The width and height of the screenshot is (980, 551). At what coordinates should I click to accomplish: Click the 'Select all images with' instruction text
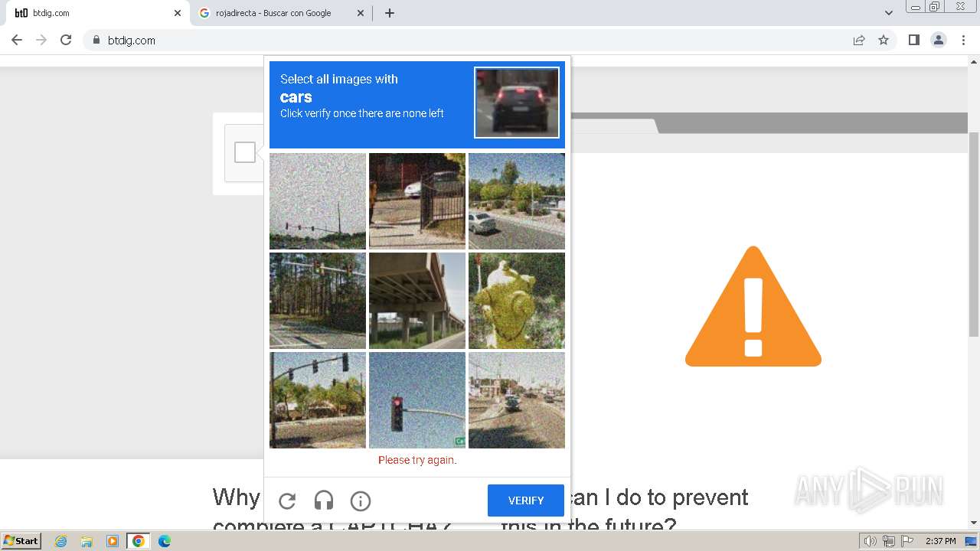point(339,79)
